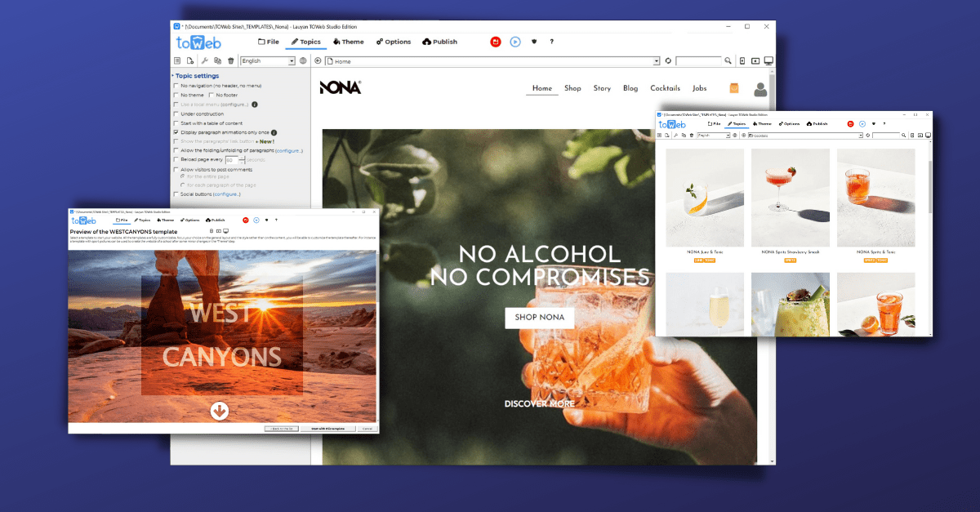
Task: Open the Home topic selector dropdown
Action: tap(657, 60)
